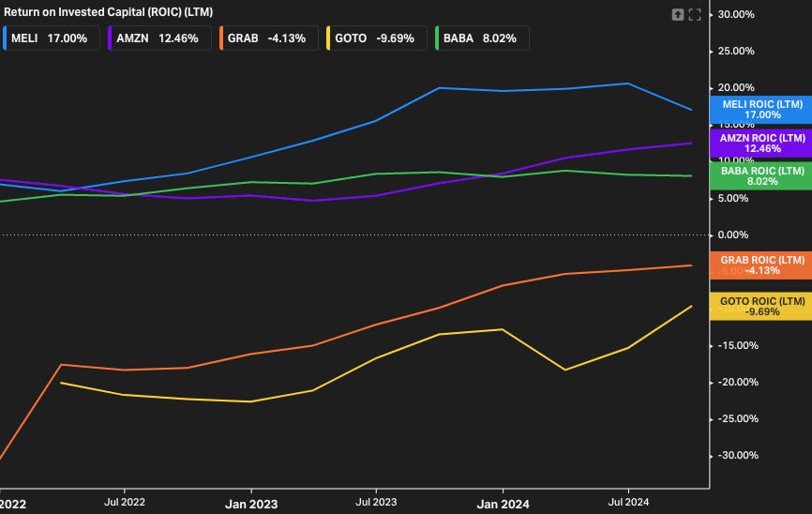The width and height of the screenshot is (812, 514).
Task: Click the Jul 2022 x-axis label
Action: [125, 502]
